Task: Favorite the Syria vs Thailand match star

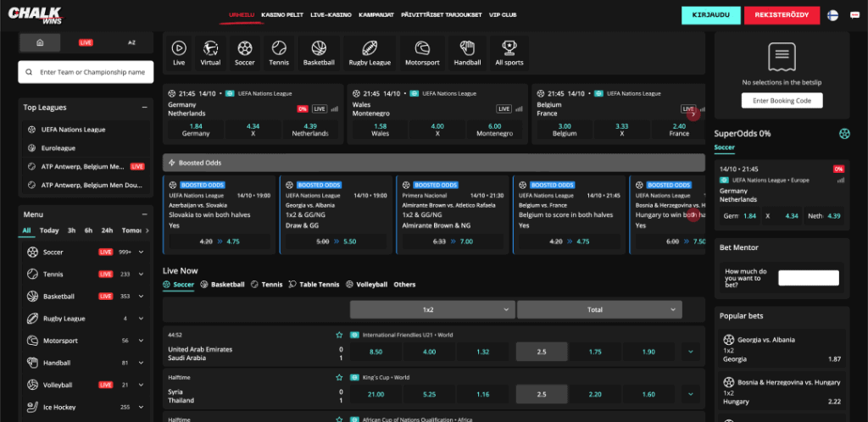Action: coord(339,377)
